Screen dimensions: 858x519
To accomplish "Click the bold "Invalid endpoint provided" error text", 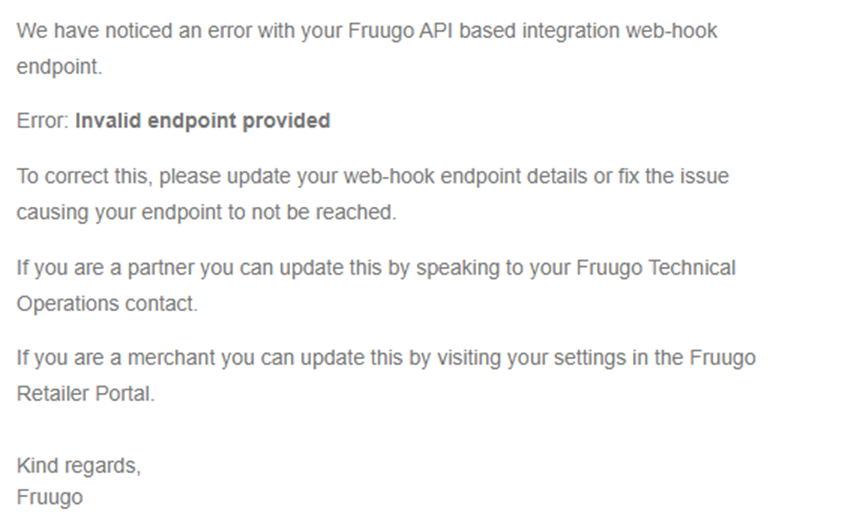I will (202, 121).
